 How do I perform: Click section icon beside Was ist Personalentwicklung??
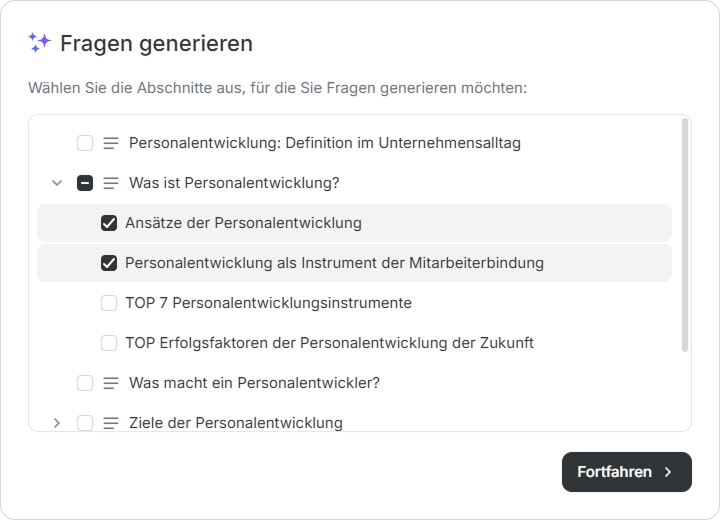pyautogui.click(x=111, y=183)
